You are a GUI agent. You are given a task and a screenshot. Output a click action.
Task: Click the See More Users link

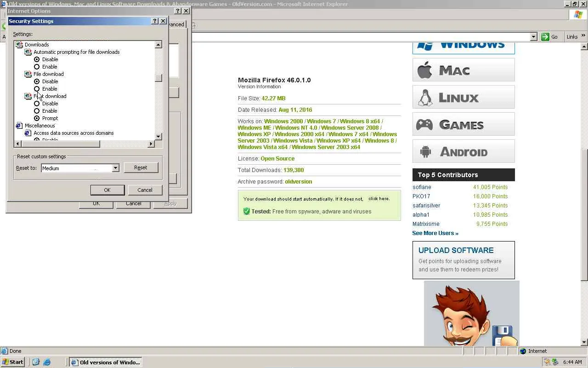[435, 233]
